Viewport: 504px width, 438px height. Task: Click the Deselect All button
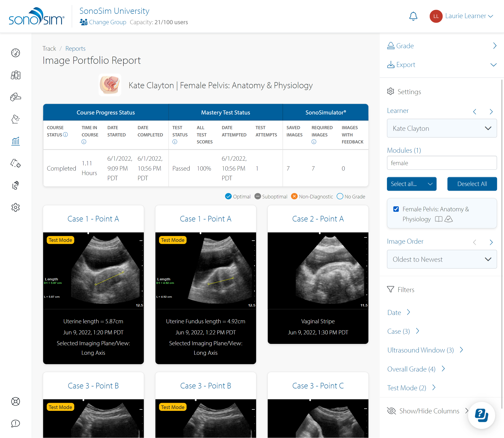coord(472,184)
